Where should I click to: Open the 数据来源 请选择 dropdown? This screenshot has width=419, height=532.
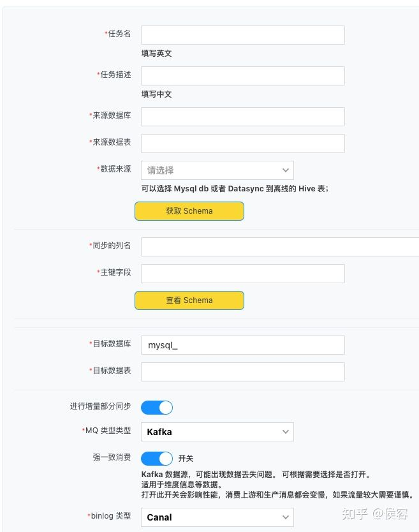(217, 170)
